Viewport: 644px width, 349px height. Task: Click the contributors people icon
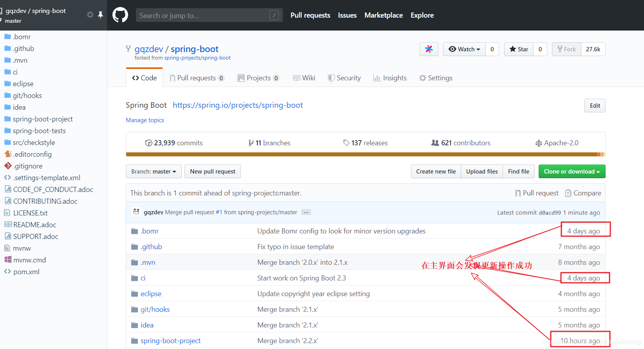pyautogui.click(x=435, y=143)
